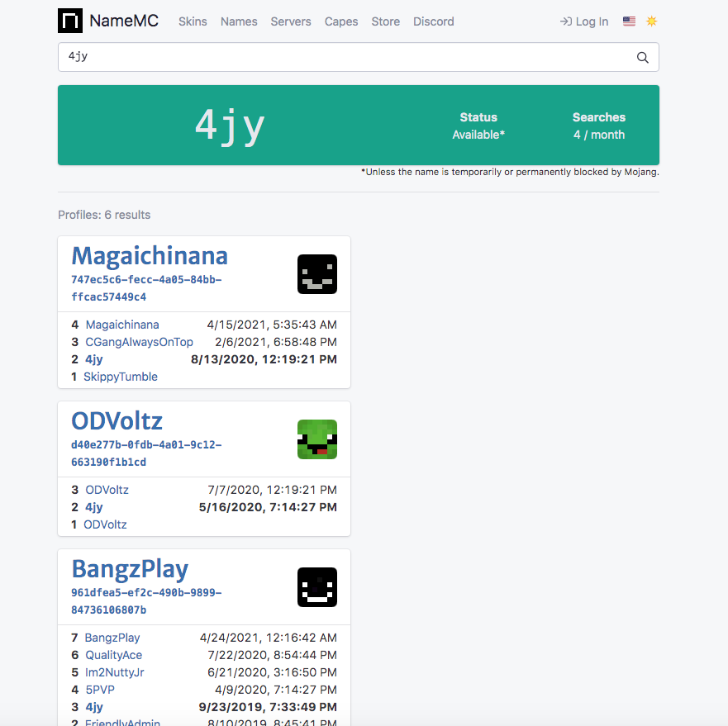Viewport: 728px width, 726px height.
Task: Click the date 5/16/2020, 7:14:27 PM
Action: coord(268,507)
